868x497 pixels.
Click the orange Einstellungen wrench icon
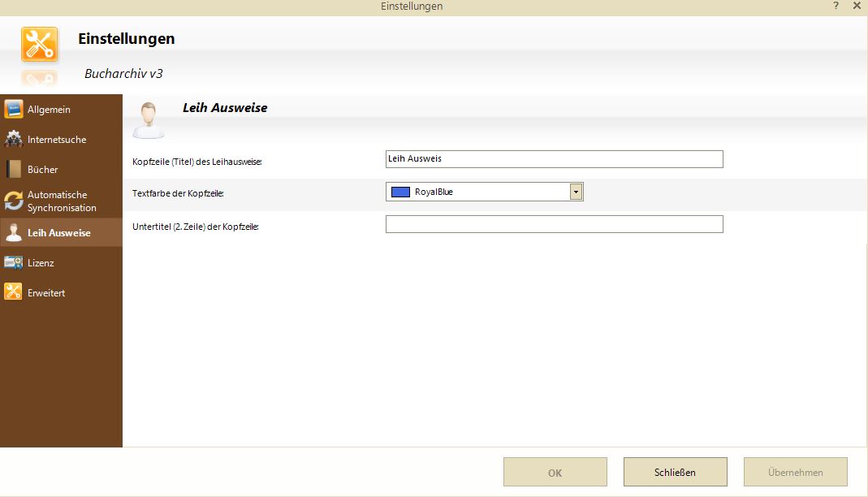(x=39, y=45)
